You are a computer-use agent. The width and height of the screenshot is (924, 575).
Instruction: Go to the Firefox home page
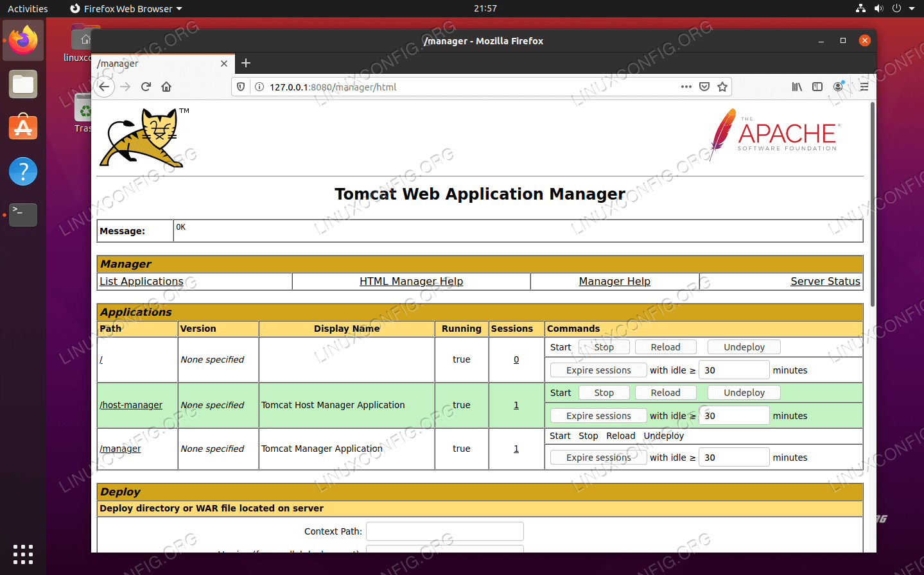[x=166, y=87]
